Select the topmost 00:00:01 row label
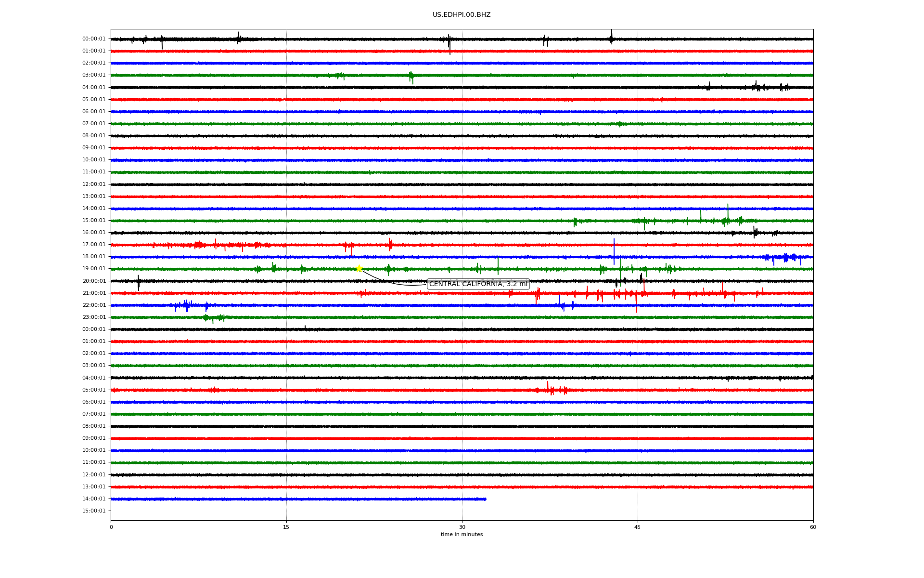 coord(94,39)
